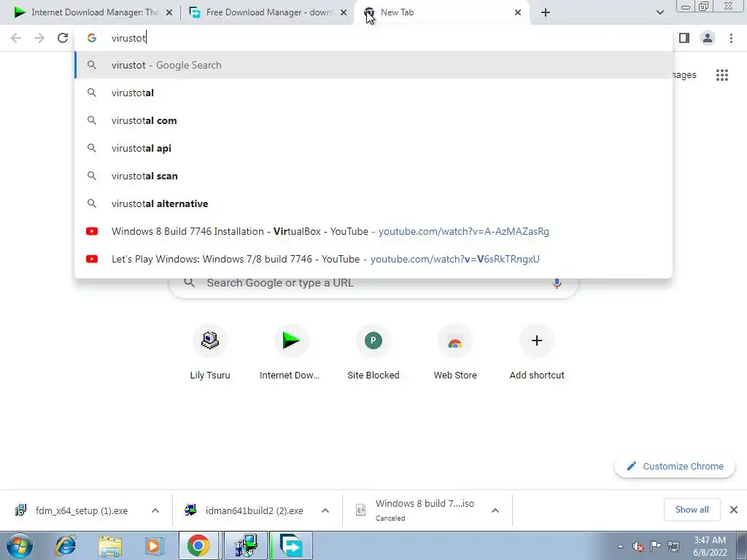Viewport: 747px width, 560px height.
Task: Open the installer setup taskbar icon
Action: tap(246, 545)
